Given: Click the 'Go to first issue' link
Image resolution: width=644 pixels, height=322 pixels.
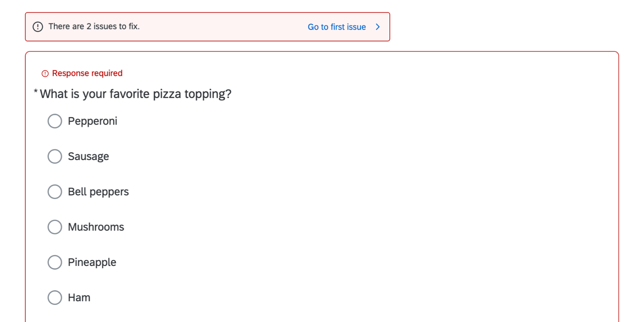Looking at the screenshot, I should (x=336, y=27).
